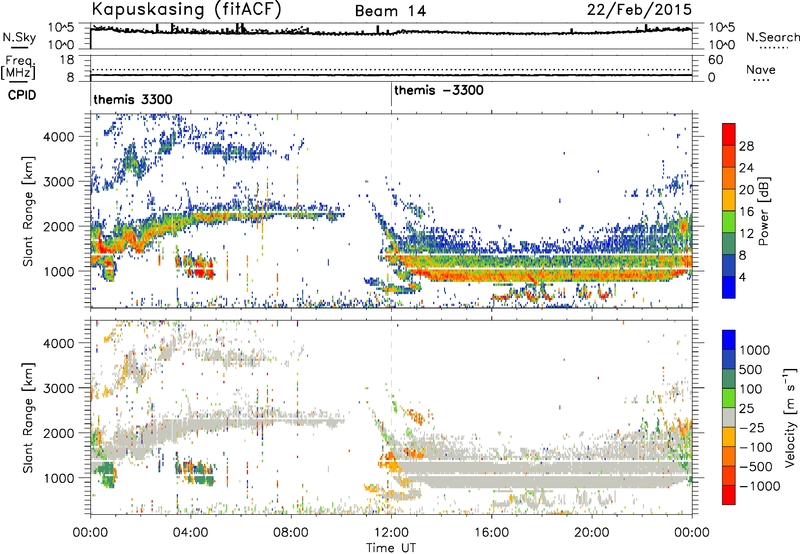Click the '04:00' time axis label
This screenshot has height=554, width=800.
190,533
